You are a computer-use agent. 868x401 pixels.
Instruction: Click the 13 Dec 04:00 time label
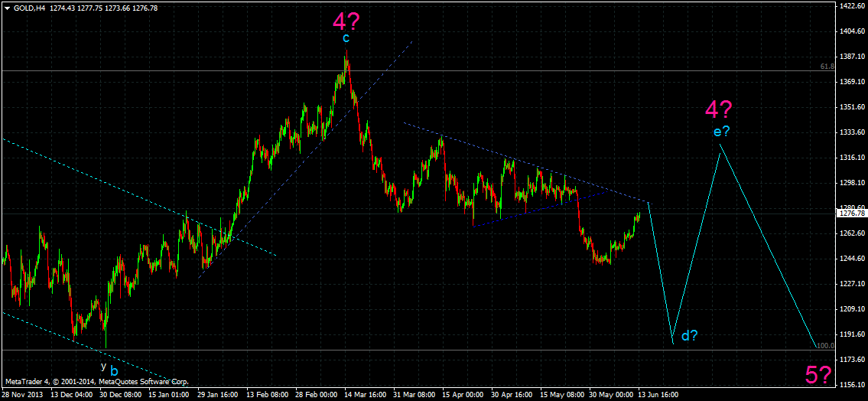coord(70,396)
